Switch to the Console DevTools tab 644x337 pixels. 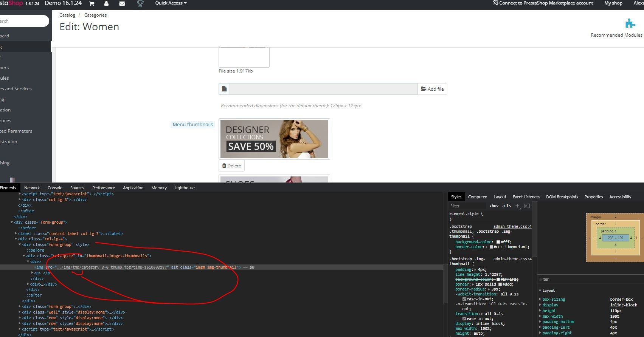(55, 188)
